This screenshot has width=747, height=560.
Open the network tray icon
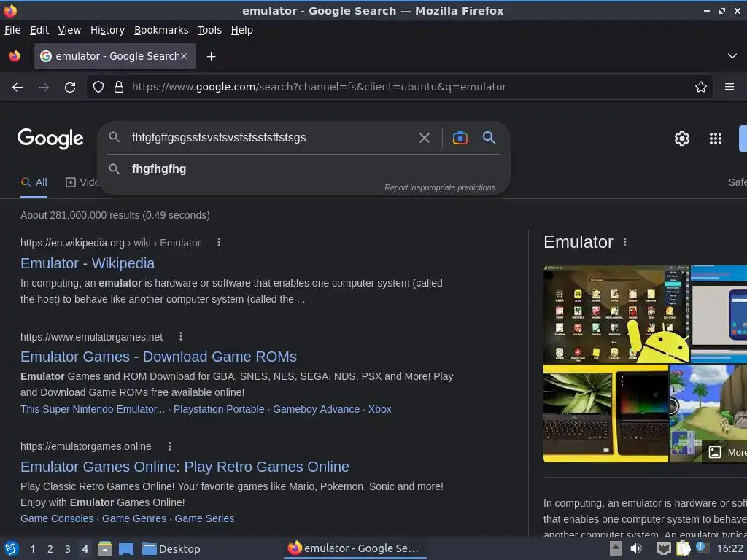click(663, 548)
